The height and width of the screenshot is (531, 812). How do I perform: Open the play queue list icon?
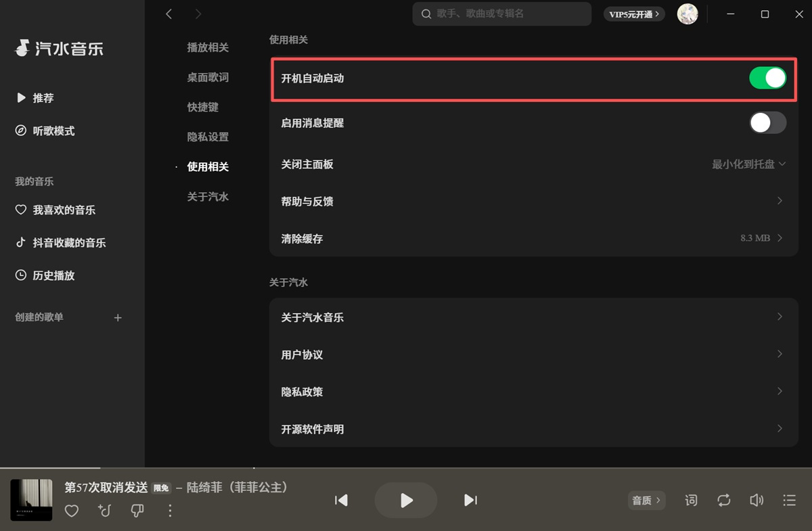click(789, 501)
